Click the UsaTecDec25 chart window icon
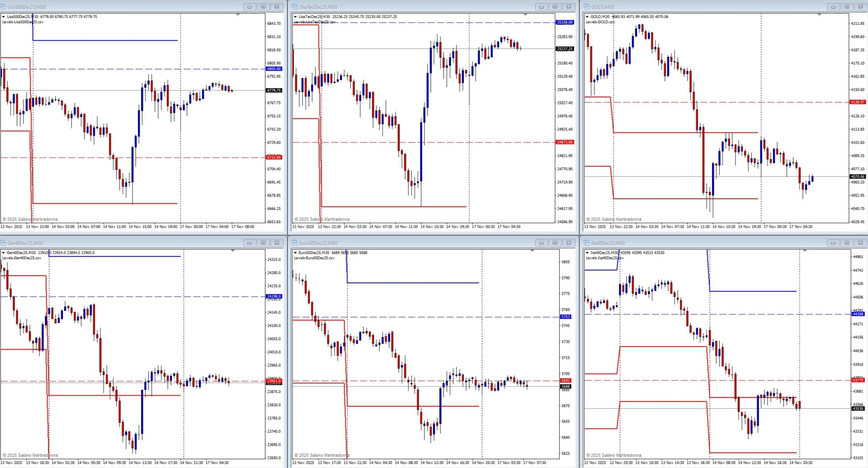The height and width of the screenshot is (468, 868). 295,7
